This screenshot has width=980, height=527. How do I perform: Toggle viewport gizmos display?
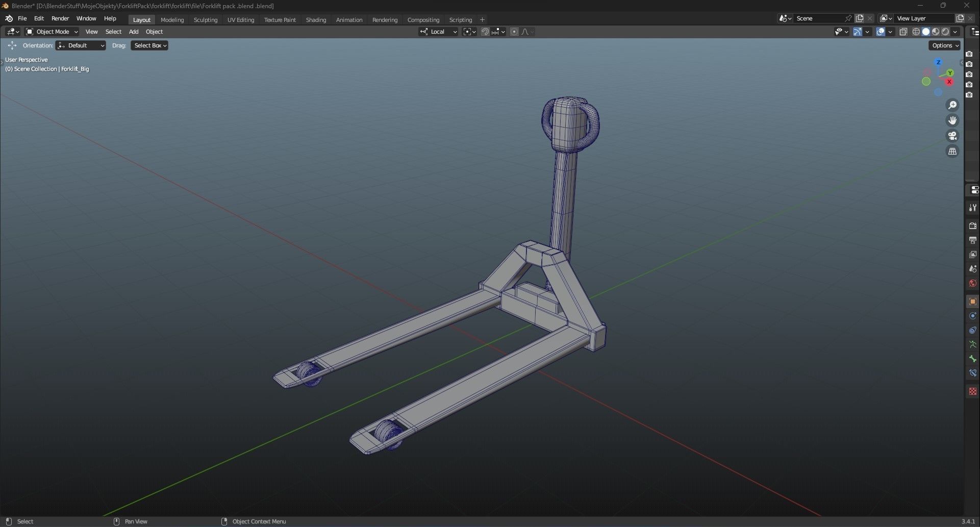[858, 32]
